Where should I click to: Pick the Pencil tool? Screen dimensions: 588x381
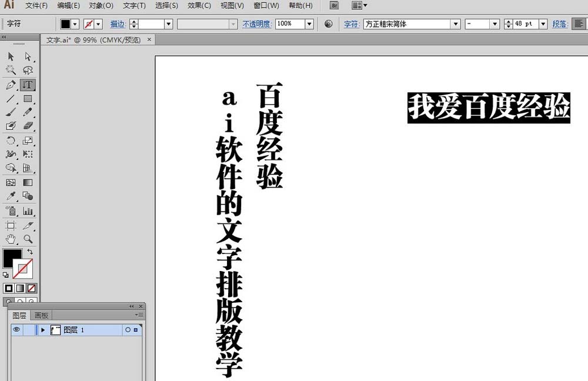[28, 112]
